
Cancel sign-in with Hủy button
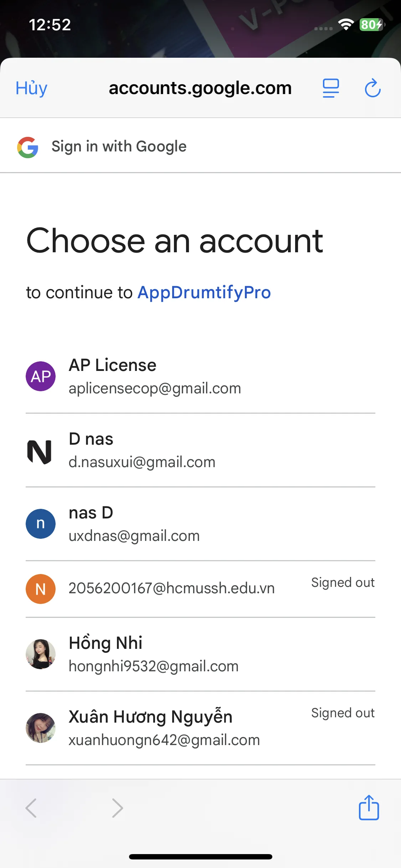31,88
